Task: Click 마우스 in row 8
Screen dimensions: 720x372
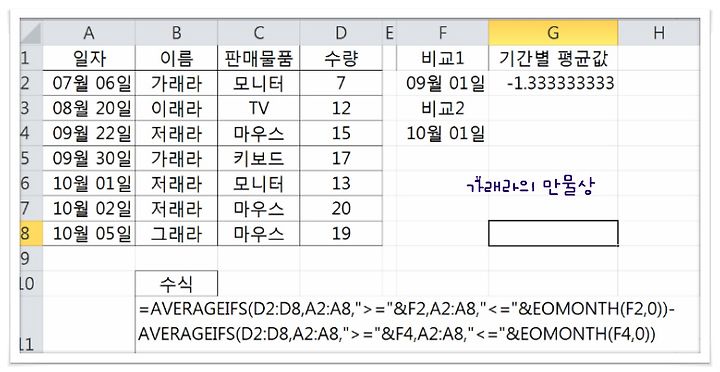Action: click(x=259, y=233)
